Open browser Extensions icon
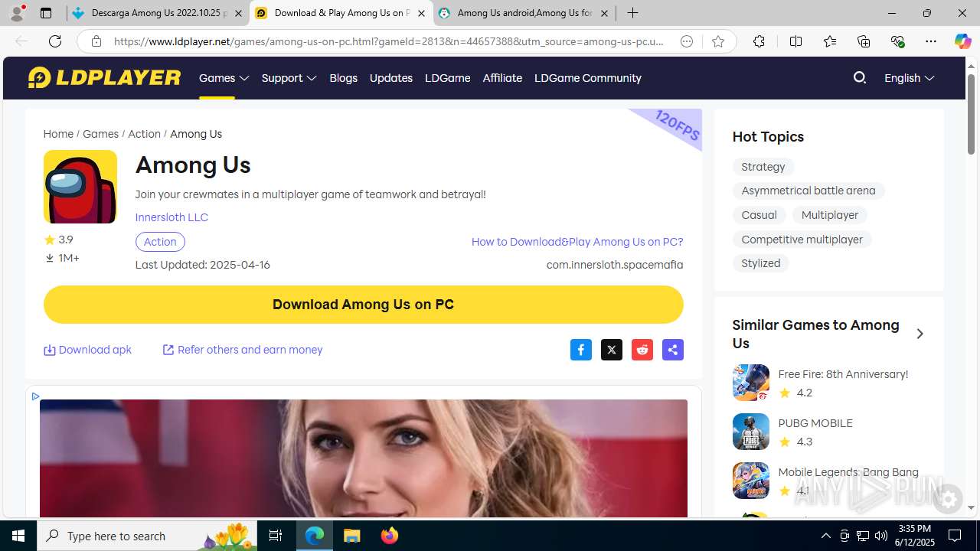 pos(759,41)
